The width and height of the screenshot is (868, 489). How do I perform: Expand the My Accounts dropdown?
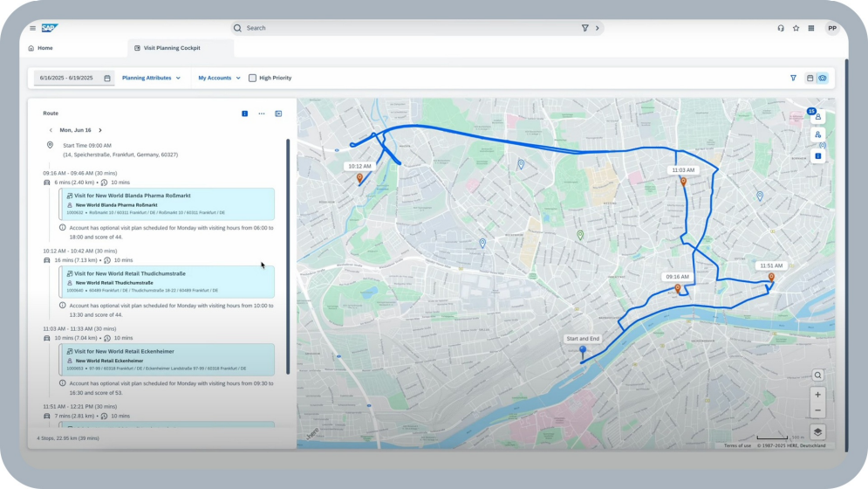tap(219, 79)
